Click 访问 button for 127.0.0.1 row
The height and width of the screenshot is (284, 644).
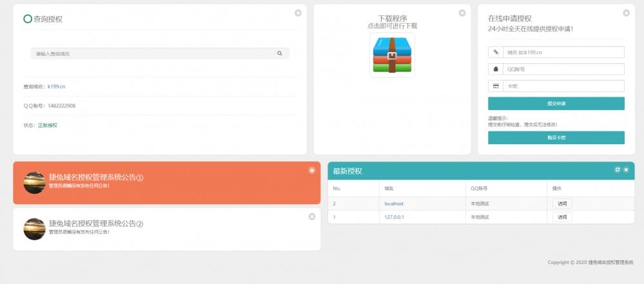tap(562, 217)
